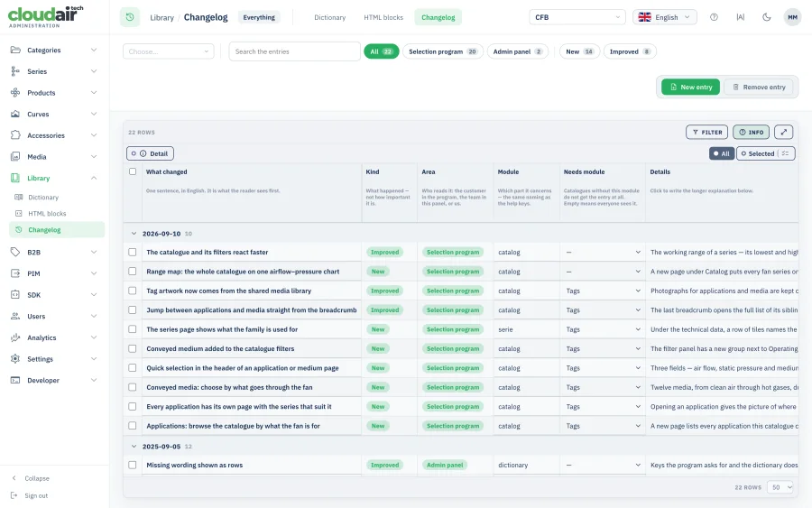Click the New entry button
The height and width of the screenshot is (508, 812).
[690, 87]
